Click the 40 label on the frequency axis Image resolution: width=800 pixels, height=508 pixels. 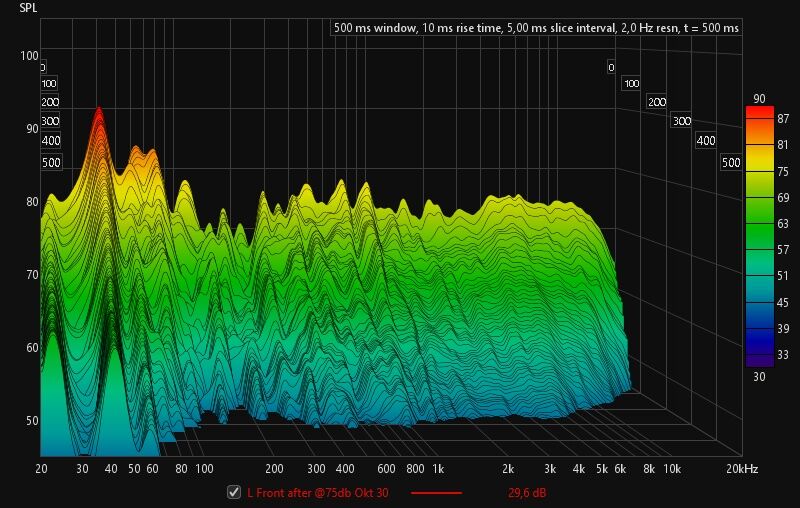pyautogui.click(x=111, y=469)
